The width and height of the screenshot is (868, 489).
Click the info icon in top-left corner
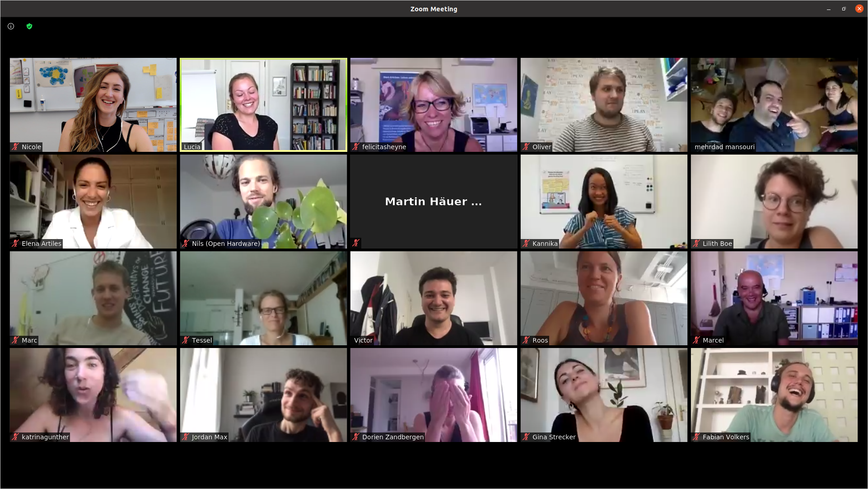[x=11, y=26]
